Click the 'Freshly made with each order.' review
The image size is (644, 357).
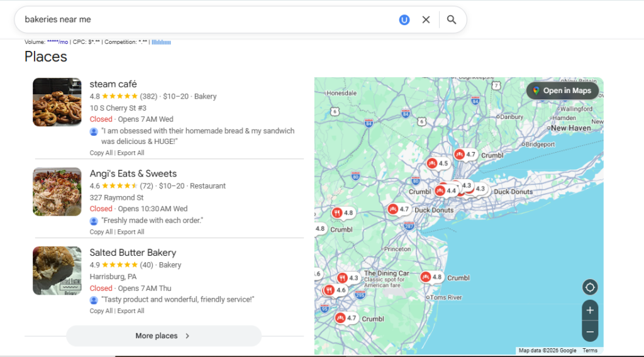(x=152, y=221)
